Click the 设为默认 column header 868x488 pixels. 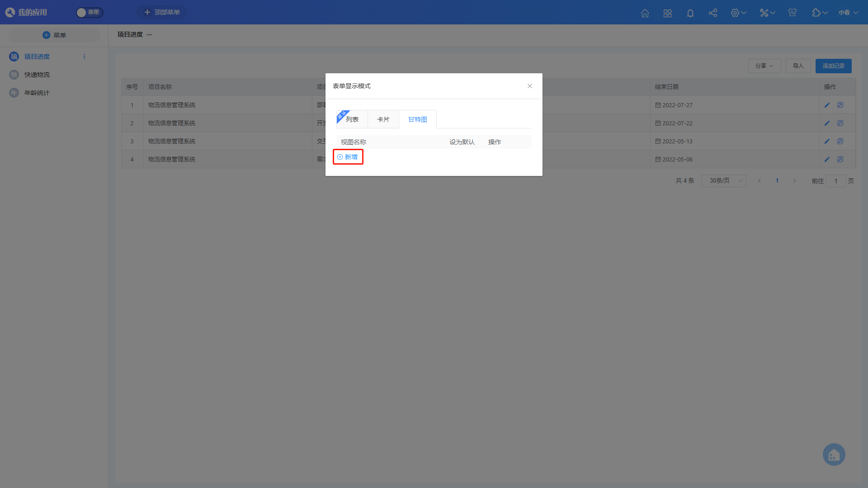pos(462,142)
